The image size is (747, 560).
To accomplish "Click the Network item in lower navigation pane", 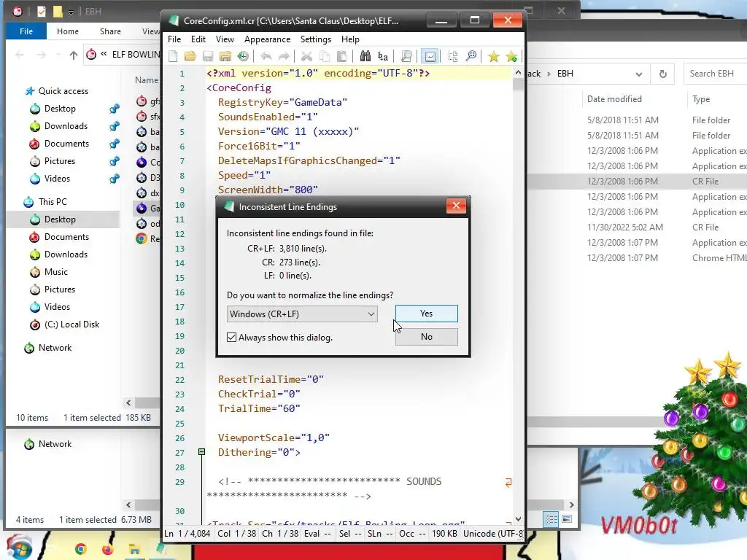I will [x=55, y=444].
